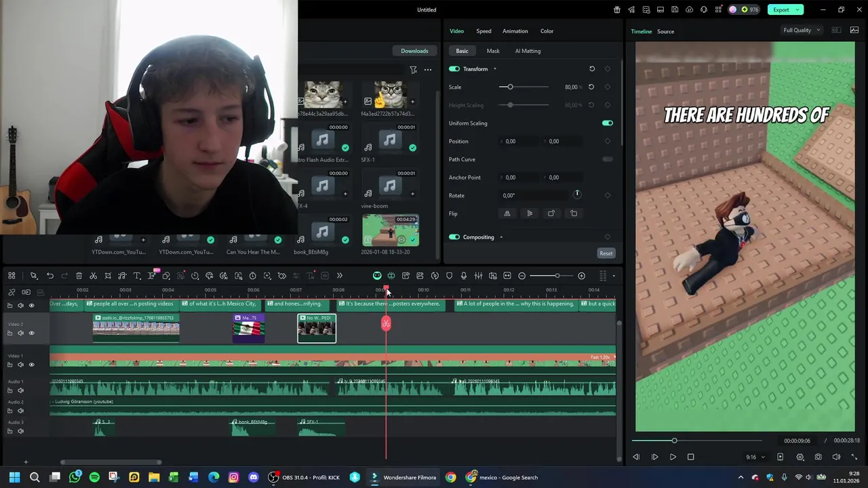Select the 2026-01-08 18-33-20 media thumbnail
Image resolution: width=868 pixels, height=488 pixels.
point(391,231)
